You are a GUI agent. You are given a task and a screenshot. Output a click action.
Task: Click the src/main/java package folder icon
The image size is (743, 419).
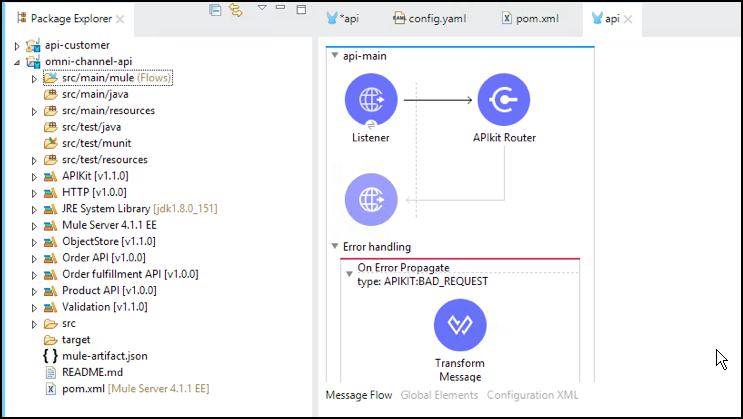[51, 94]
